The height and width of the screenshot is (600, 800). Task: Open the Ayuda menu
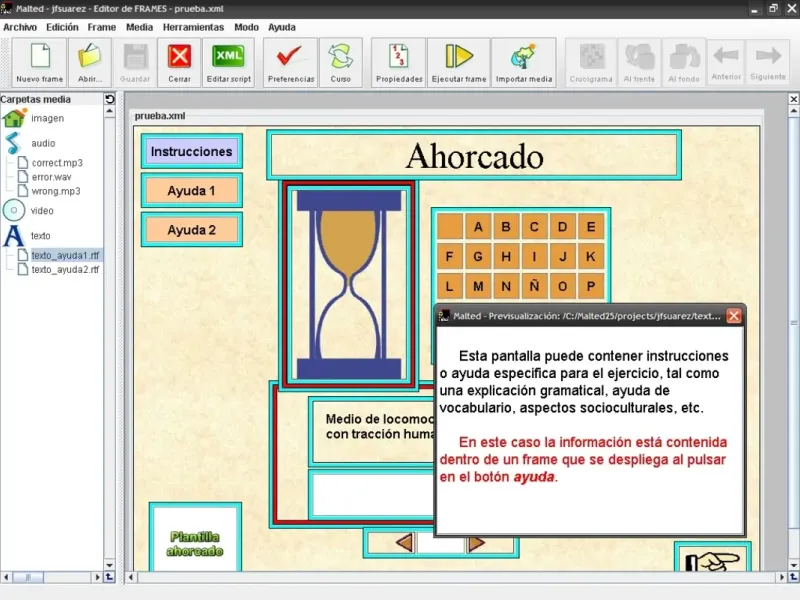[x=282, y=27]
